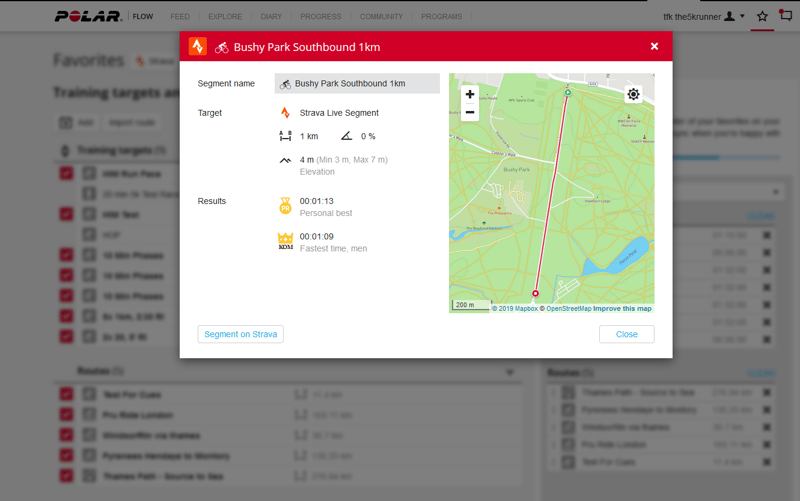Click the green segment start marker
Screen dimensions: 800x501
(568, 92)
